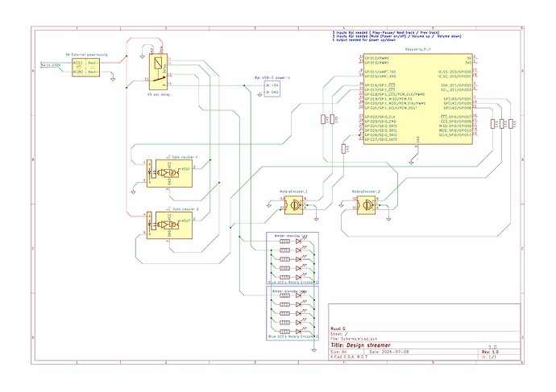Select ground symbol below the LED groups
Viewport: 556px width, 392px height.
coord(313,350)
